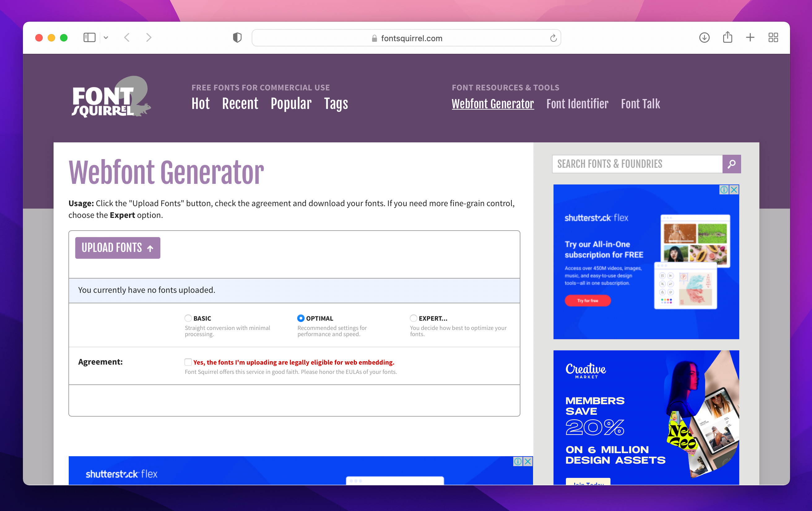This screenshot has width=812, height=511.
Task: Click the Share icon in the toolbar
Action: coord(728,37)
